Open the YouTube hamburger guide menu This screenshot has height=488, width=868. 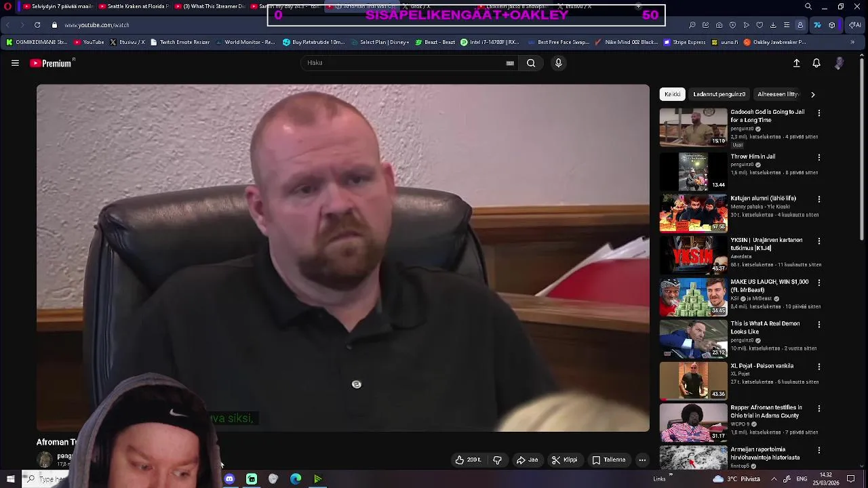15,63
